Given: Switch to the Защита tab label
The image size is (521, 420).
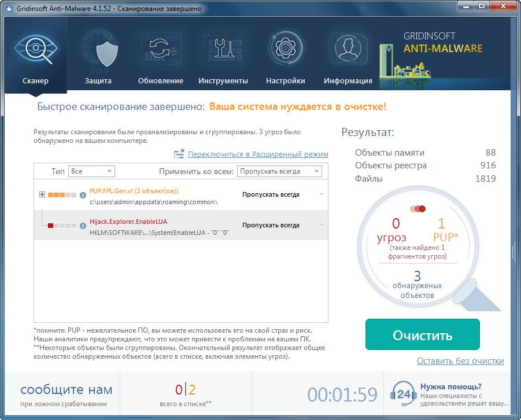Looking at the screenshot, I should coord(98,81).
